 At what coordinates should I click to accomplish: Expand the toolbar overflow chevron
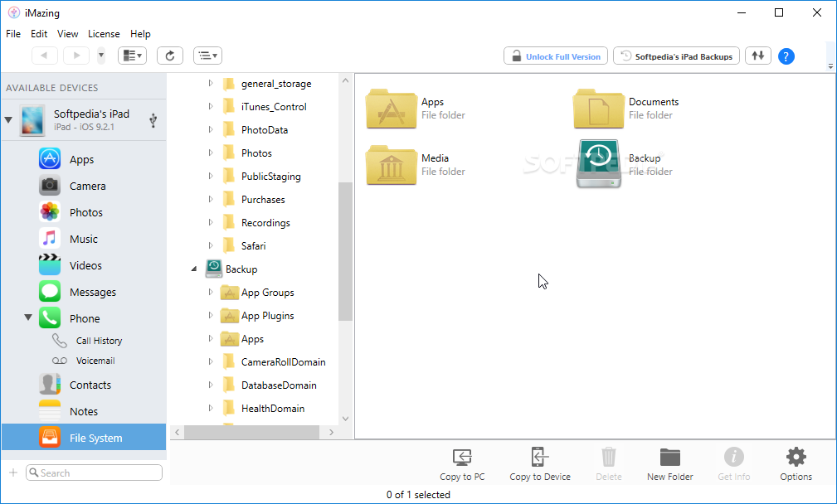830,66
